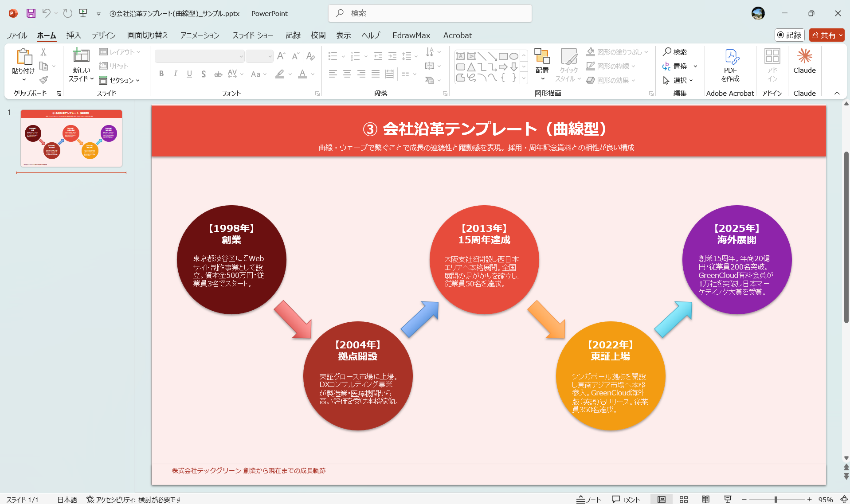Click fit slide to window icon
This screenshot has height=504, width=850.
point(844,499)
